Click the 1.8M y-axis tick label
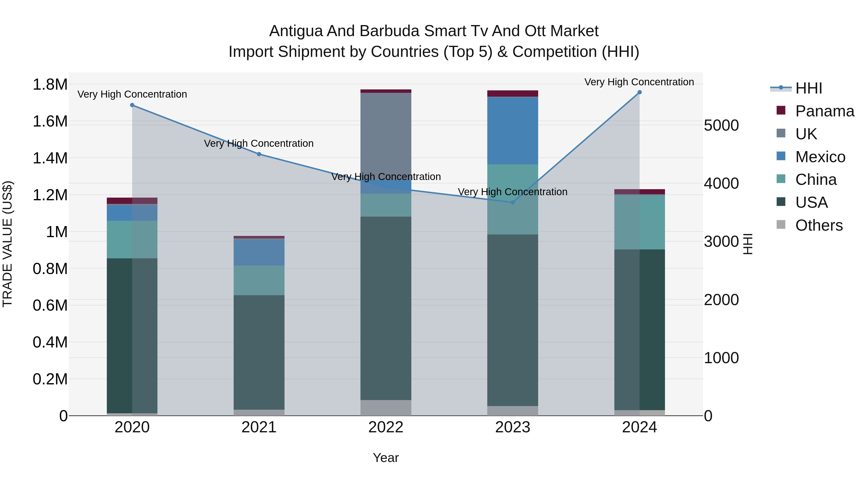 coord(50,84)
